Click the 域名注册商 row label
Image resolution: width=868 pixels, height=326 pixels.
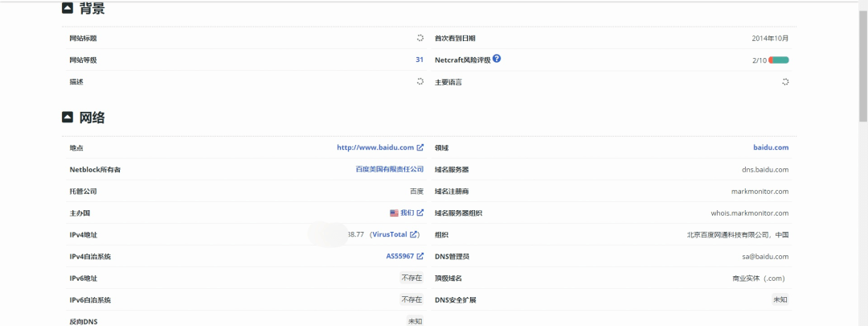(x=452, y=192)
